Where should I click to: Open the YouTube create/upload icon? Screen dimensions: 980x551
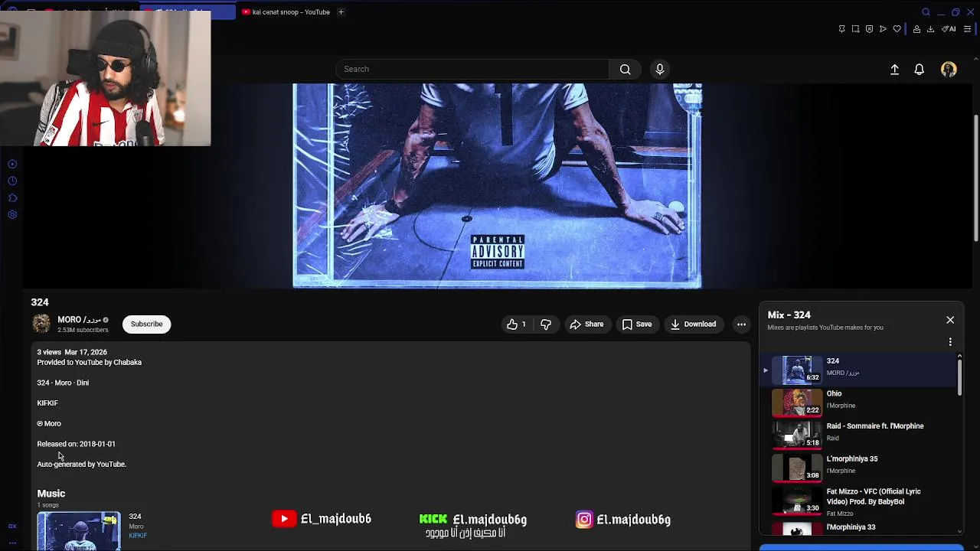[894, 69]
